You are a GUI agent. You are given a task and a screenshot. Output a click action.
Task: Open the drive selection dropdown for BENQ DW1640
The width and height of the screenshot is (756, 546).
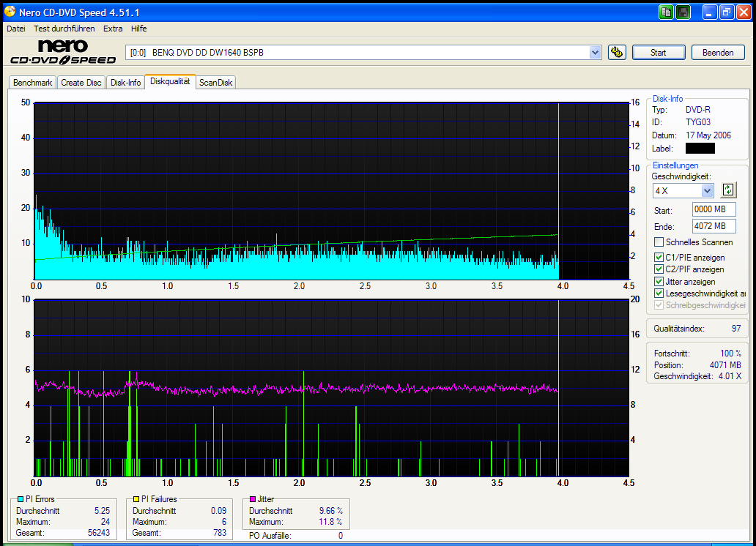click(x=593, y=52)
